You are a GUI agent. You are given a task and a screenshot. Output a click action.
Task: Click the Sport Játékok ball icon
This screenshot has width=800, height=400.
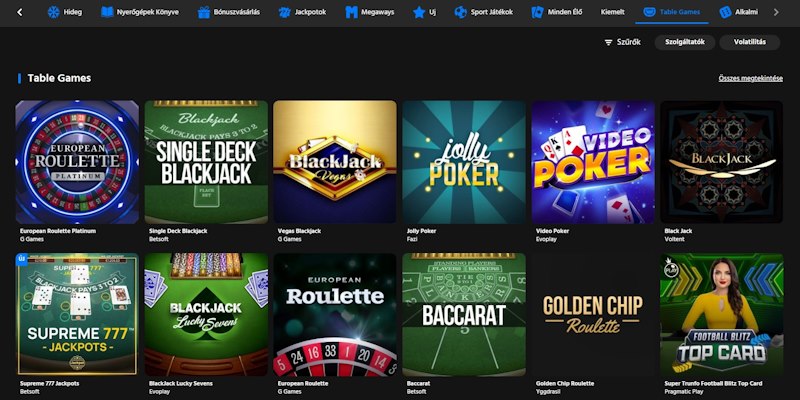point(461,12)
